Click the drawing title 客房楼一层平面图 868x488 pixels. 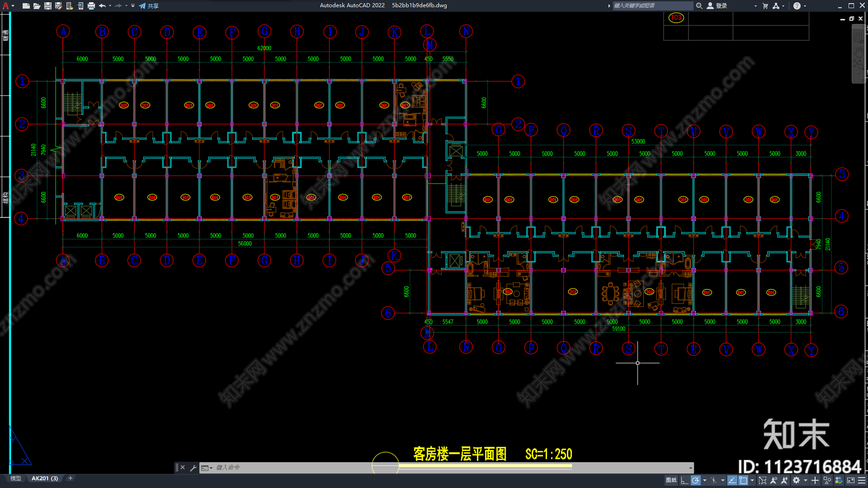point(460,454)
